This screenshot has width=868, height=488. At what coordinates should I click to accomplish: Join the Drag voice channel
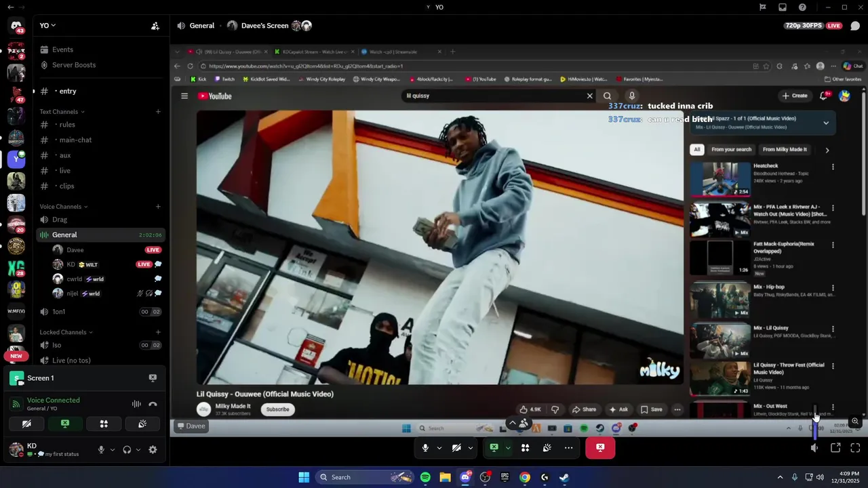[100, 220]
